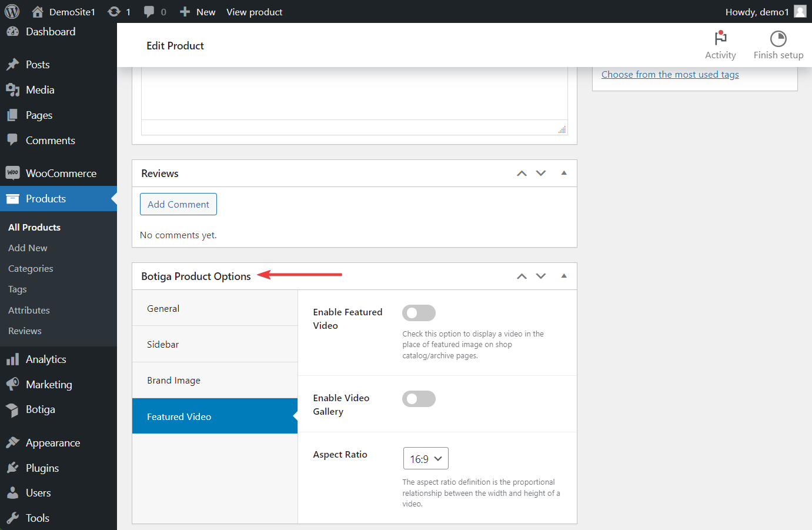Click the Users person icon

coord(12,493)
